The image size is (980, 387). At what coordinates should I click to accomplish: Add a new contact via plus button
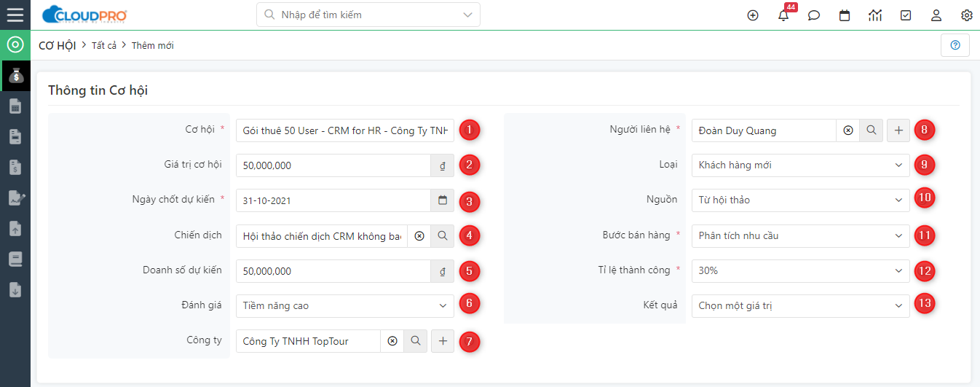[x=898, y=130]
